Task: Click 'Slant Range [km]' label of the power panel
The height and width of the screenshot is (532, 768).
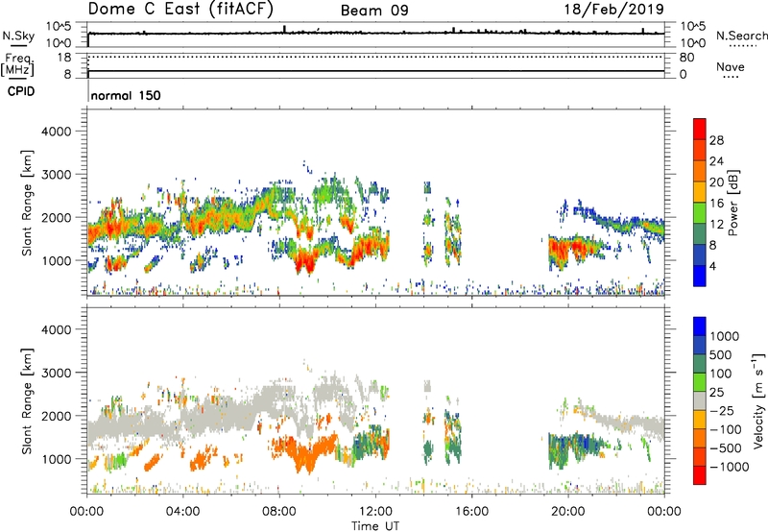Action: click(27, 203)
